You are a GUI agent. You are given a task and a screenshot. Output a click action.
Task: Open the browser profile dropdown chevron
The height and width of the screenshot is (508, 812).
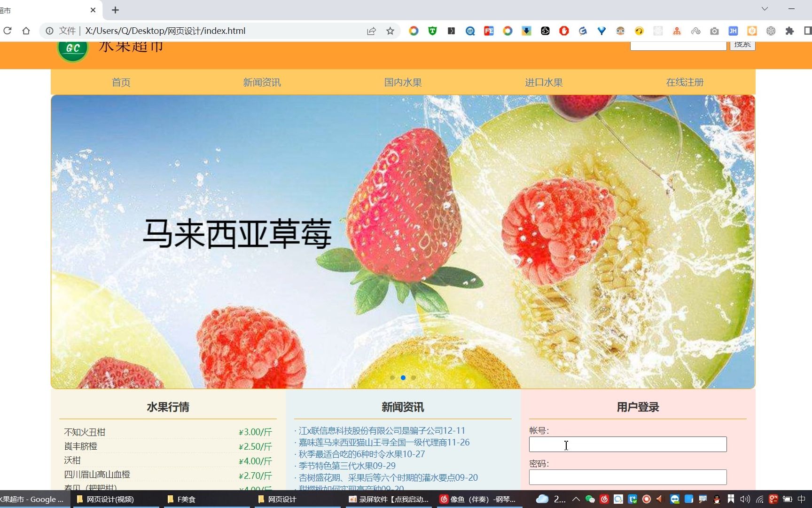pos(765,8)
